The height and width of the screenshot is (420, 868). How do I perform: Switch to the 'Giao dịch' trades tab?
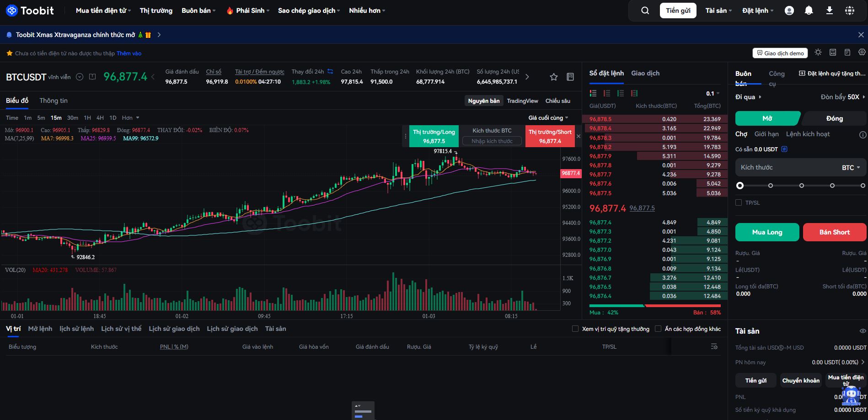[645, 73]
